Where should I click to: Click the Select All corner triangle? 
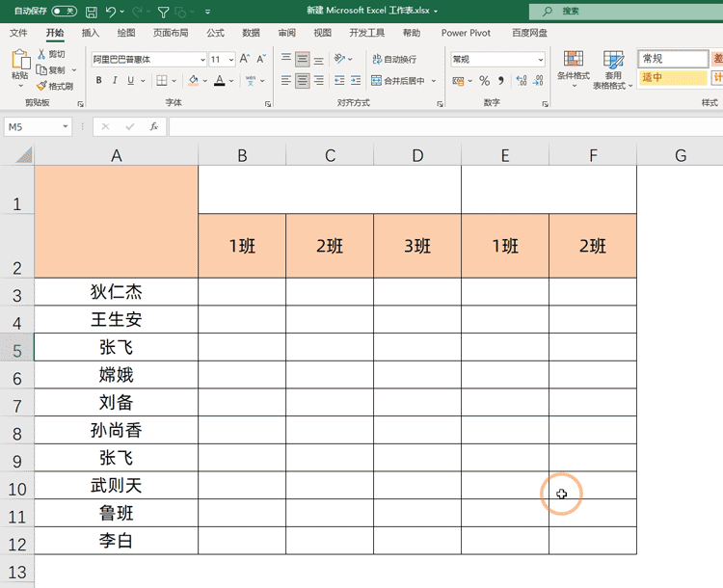[x=24, y=155]
